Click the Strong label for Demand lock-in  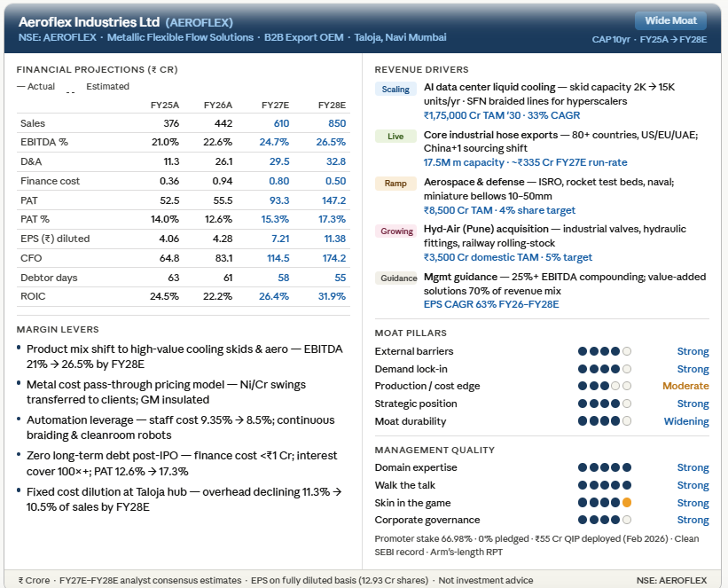tap(693, 369)
